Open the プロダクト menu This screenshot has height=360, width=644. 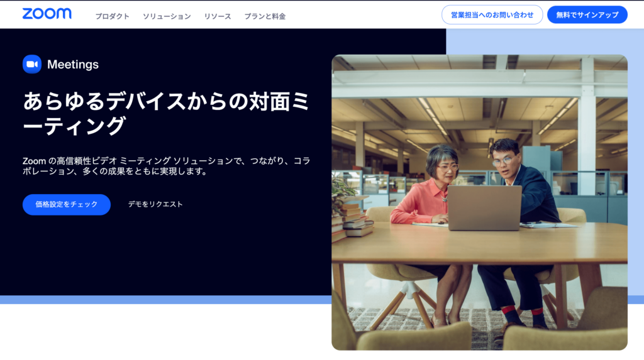pos(112,16)
